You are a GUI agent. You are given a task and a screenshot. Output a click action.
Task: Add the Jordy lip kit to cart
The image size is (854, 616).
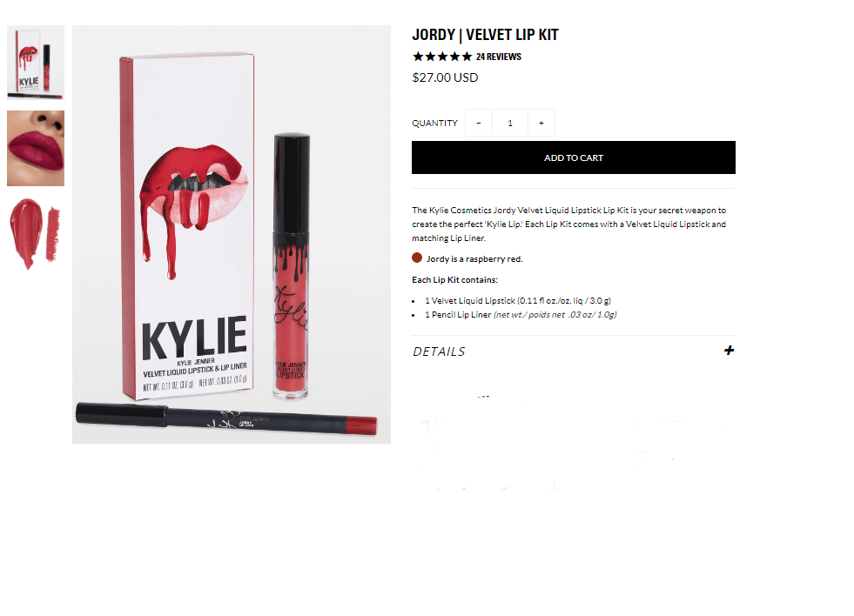573,157
